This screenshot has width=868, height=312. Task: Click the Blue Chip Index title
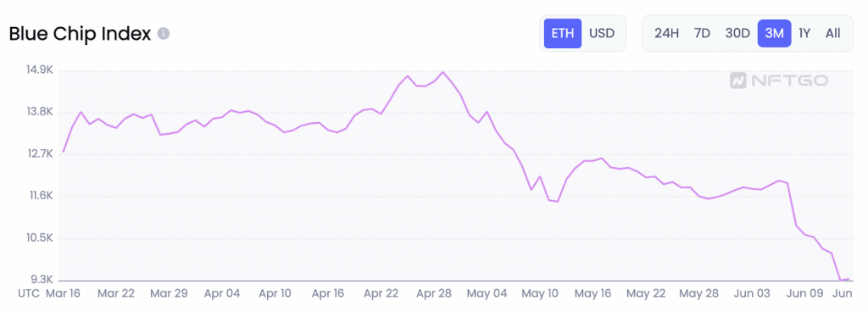(x=80, y=34)
